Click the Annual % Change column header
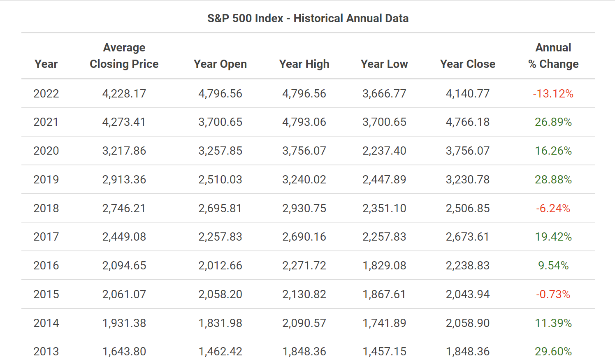This screenshot has width=615, height=364. click(x=553, y=56)
